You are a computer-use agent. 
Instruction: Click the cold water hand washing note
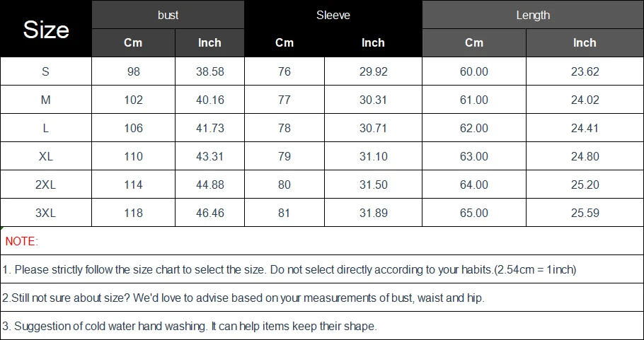(190, 326)
